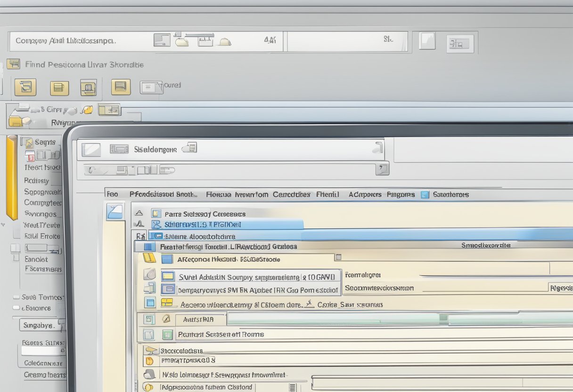This screenshot has height=392, width=573.
Task: Collapse the small arrow left of 'Nreat Trente'
Action: pyautogui.click(x=4, y=225)
